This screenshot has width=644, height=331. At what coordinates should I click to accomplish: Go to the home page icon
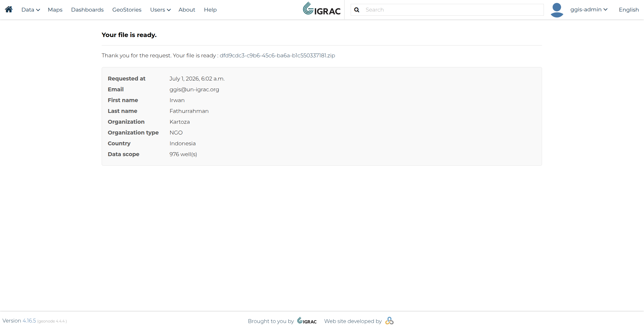tap(9, 10)
